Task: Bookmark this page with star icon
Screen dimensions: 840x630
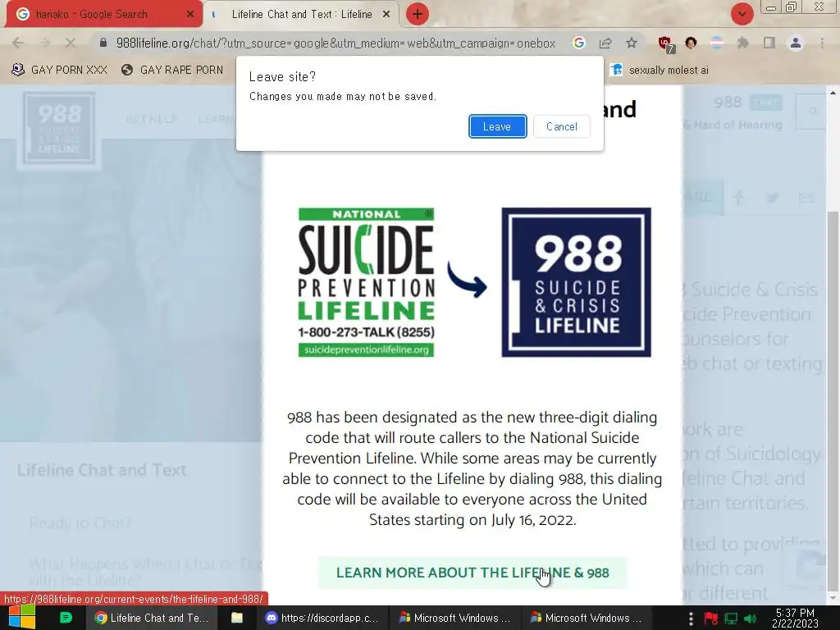Action: [632, 43]
